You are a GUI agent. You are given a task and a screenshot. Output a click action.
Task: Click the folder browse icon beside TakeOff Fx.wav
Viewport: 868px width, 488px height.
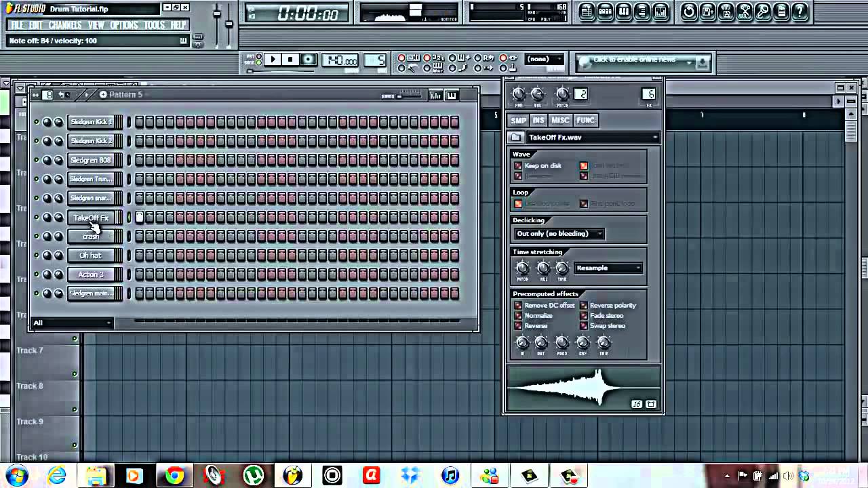516,138
